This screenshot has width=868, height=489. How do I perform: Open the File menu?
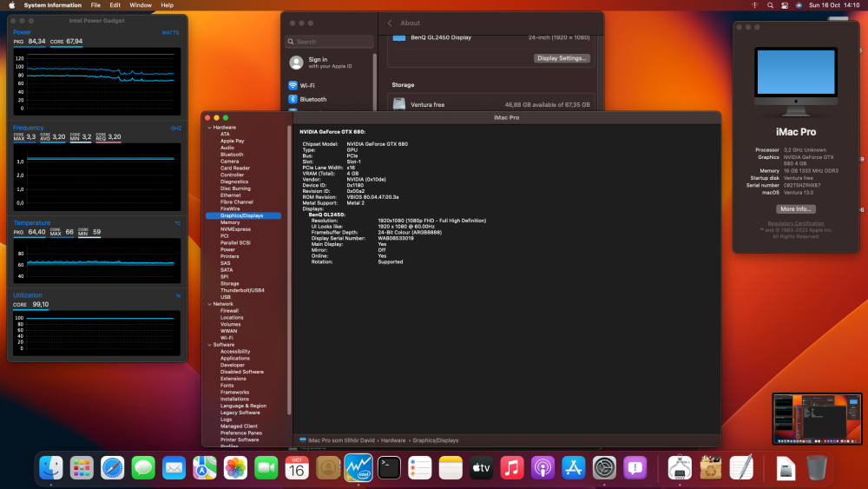click(95, 5)
